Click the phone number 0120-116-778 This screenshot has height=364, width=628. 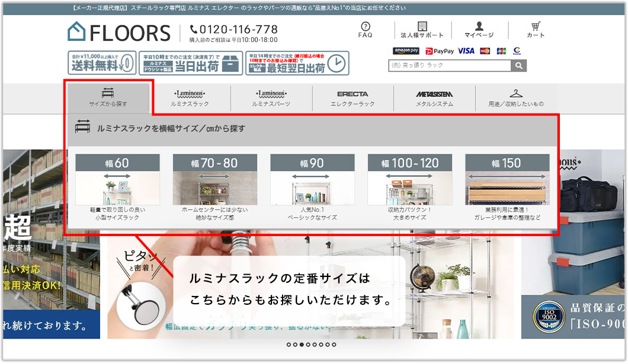tap(234, 29)
